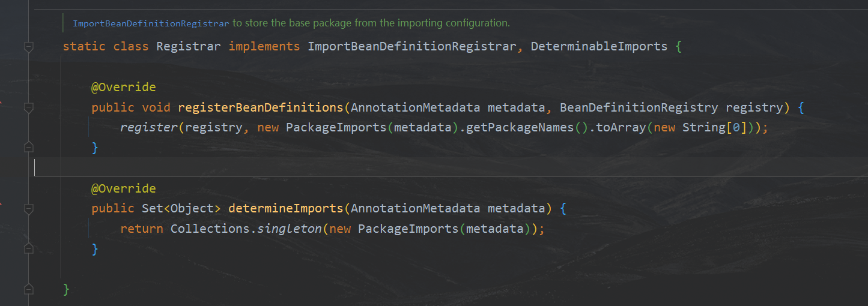Collapse registerBeanDefinitions method using gutter fold arrow
This screenshot has width=868, height=306.
pyautogui.click(x=28, y=108)
